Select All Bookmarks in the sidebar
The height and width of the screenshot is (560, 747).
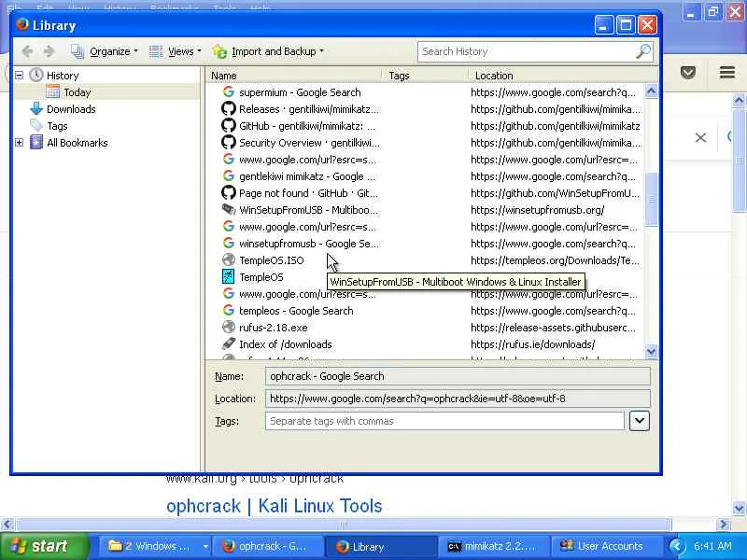[78, 143]
